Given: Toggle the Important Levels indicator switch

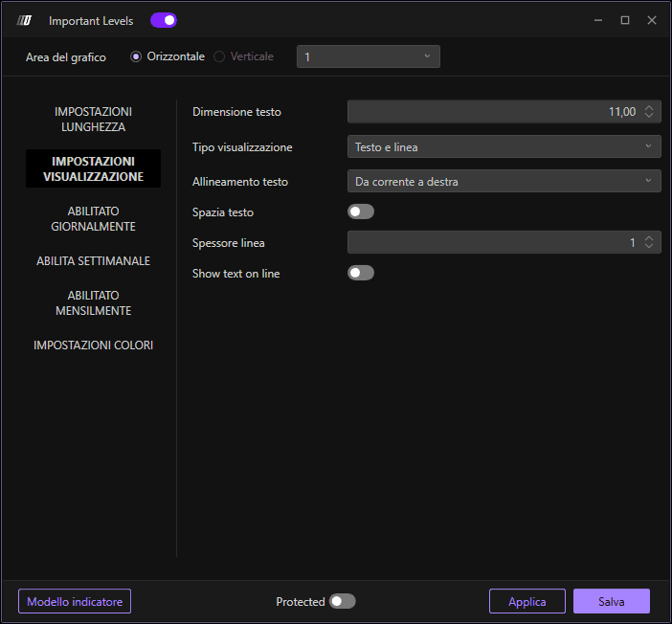Looking at the screenshot, I should [164, 20].
